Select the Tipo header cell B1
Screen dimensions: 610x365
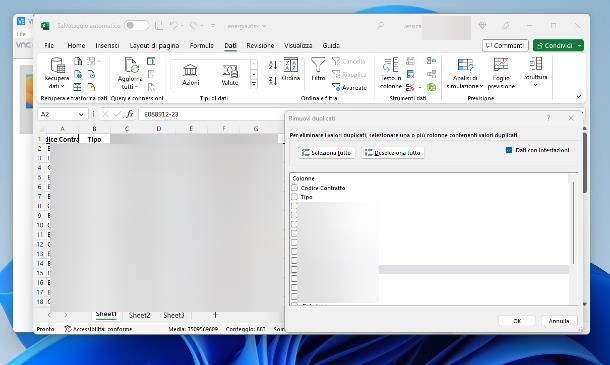click(94, 139)
